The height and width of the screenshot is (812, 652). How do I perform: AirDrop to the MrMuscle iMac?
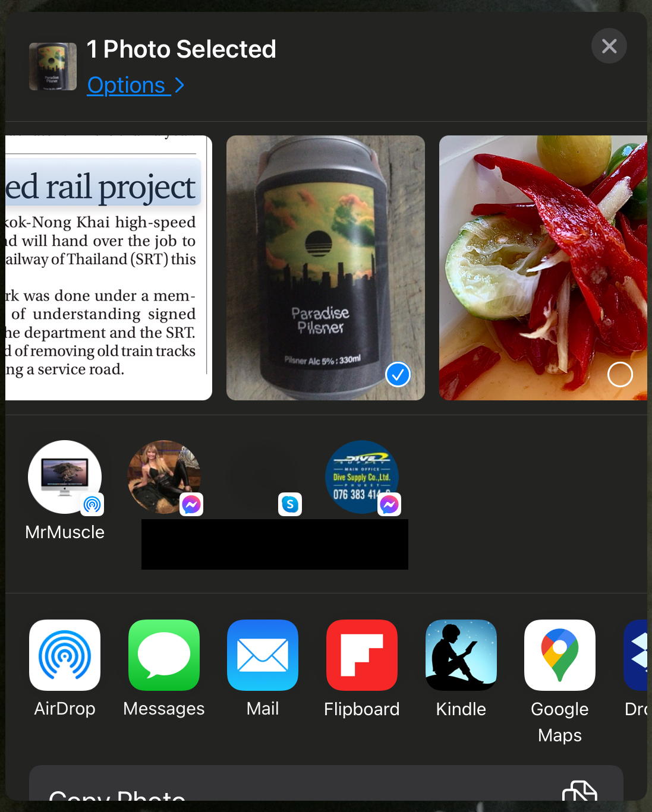click(65, 477)
